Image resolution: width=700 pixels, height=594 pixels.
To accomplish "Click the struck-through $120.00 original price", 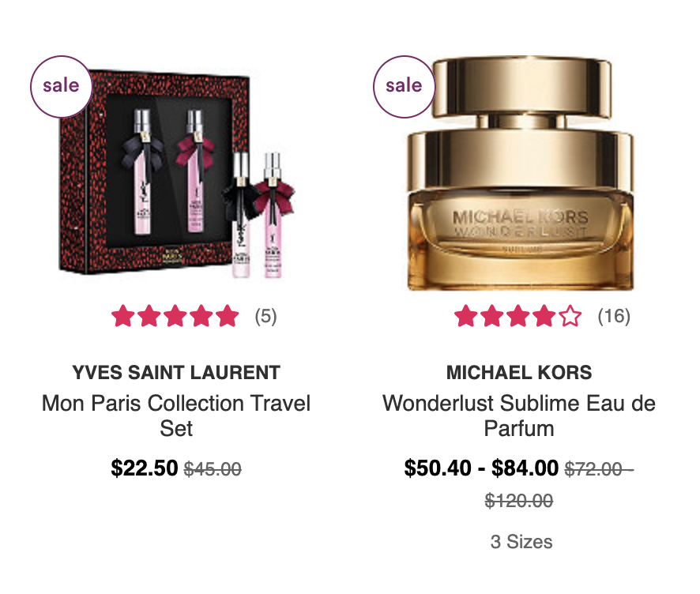I will [x=519, y=501].
